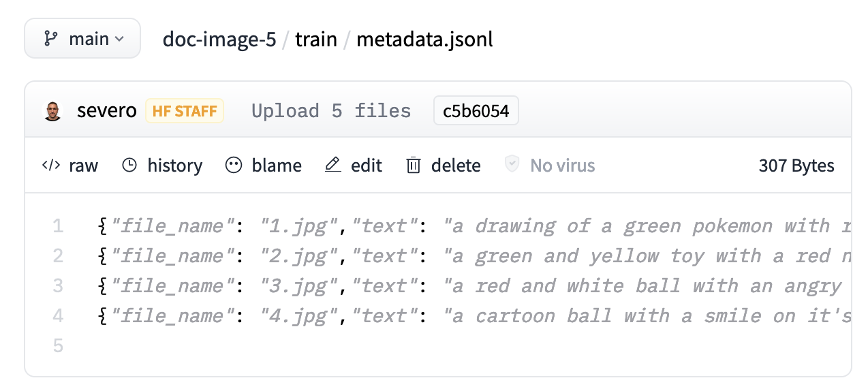Click severo's avatar picture
868x391 pixels.
tap(52, 111)
